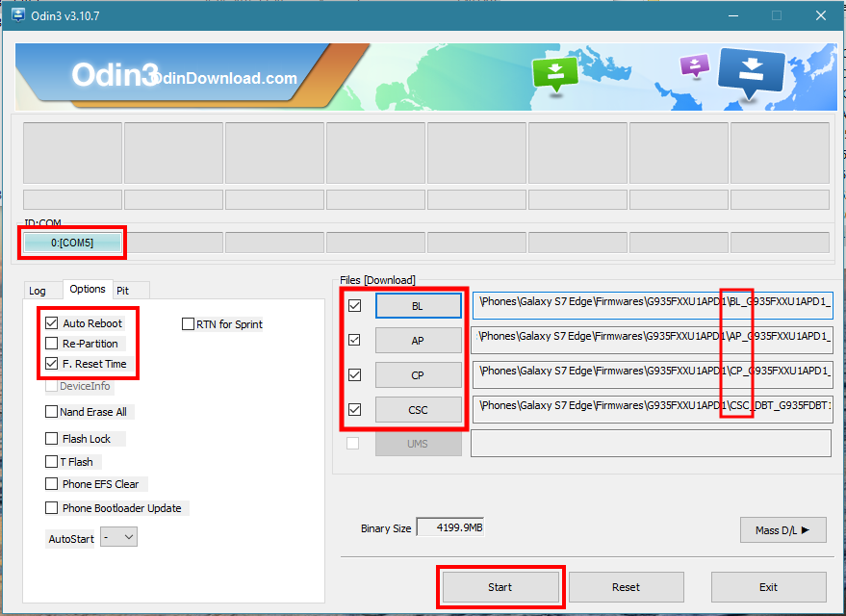Open the AutoStart dropdown
Viewport: 846px width, 616px height.
[119, 538]
